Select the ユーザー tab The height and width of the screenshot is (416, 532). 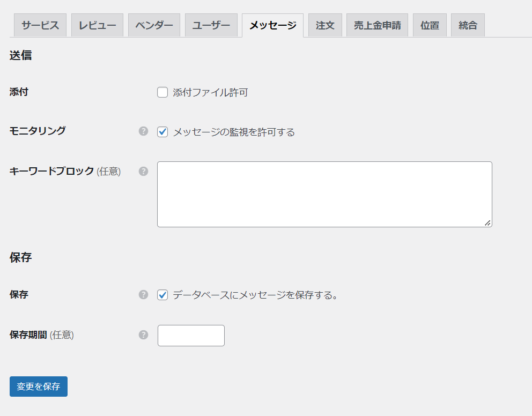click(211, 25)
